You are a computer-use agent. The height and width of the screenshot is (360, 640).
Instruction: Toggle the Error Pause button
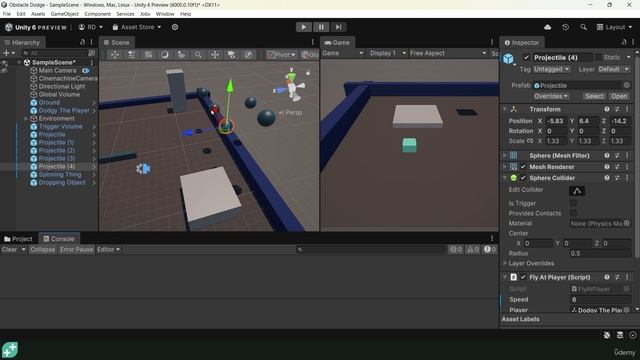pos(76,249)
